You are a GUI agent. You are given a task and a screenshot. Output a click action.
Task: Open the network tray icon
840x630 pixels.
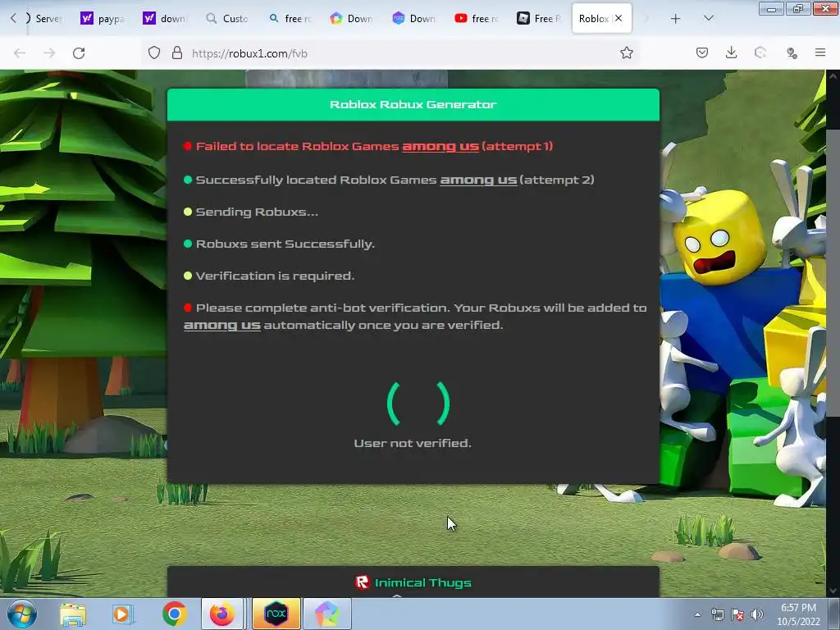(717, 615)
